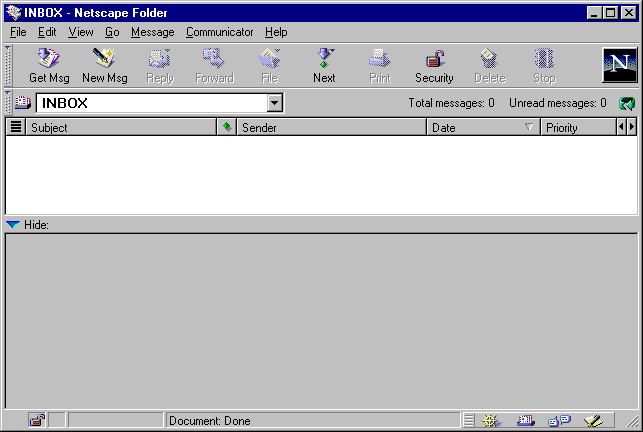Click the status bar progress indicator
The width and height of the screenshot is (643, 432).
(x=116, y=420)
